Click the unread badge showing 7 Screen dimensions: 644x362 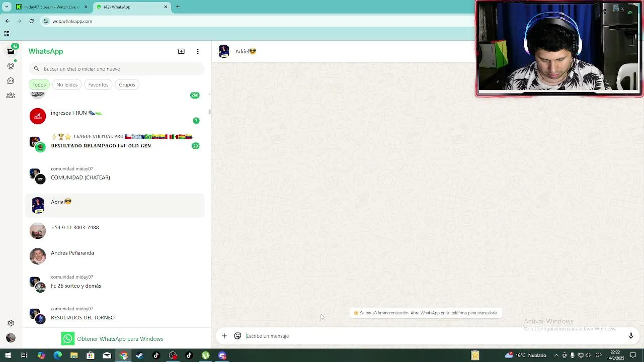point(196,121)
